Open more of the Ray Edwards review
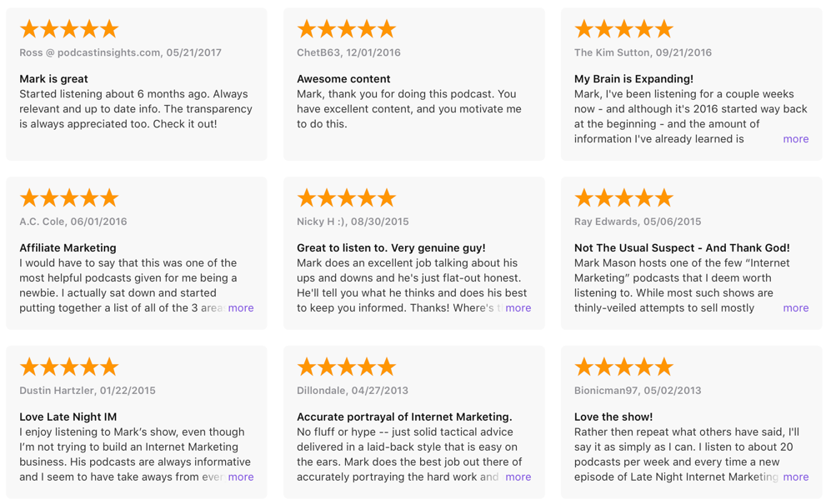The width and height of the screenshot is (831, 504). [x=795, y=308]
